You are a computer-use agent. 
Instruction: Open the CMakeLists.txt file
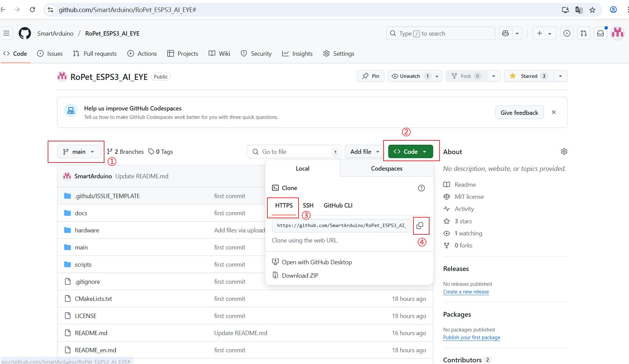click(x=93, y=299)
